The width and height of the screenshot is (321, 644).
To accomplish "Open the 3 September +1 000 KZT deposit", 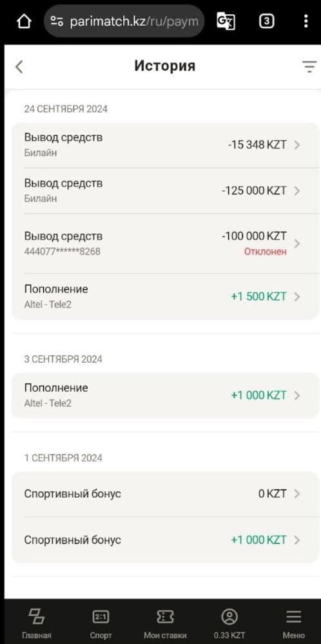I will [165, 395].
